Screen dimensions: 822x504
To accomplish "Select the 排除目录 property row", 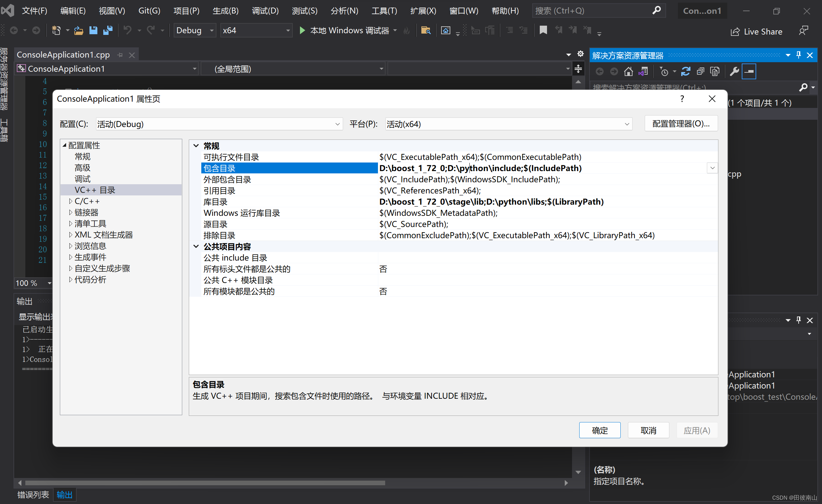I will pyautogui.click(x=460, y=235).
